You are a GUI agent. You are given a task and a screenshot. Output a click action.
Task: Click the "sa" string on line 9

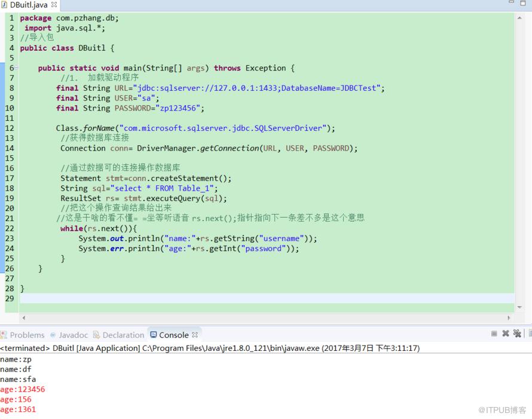click(146, 98)
